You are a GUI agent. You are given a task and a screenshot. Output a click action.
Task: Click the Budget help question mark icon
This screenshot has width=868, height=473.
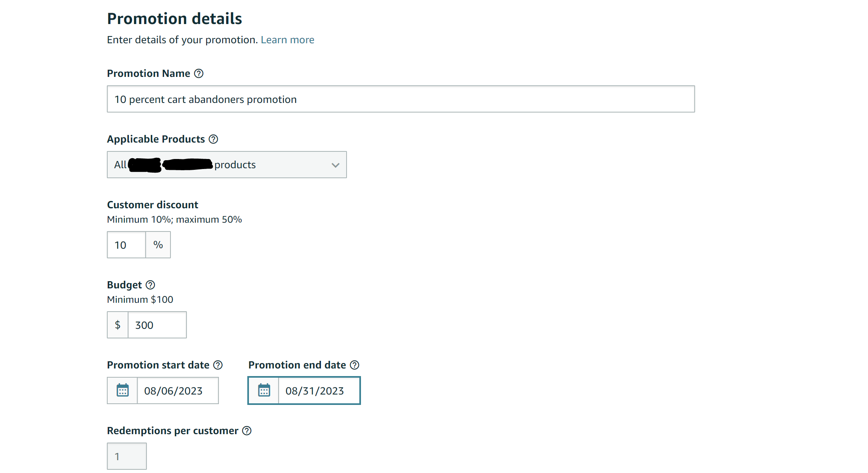coord(150,285)
